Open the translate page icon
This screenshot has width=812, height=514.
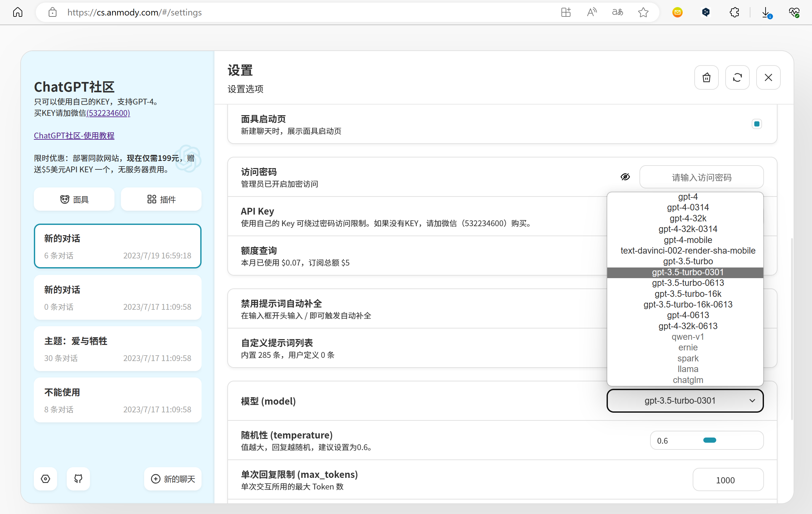coord(618,13)
